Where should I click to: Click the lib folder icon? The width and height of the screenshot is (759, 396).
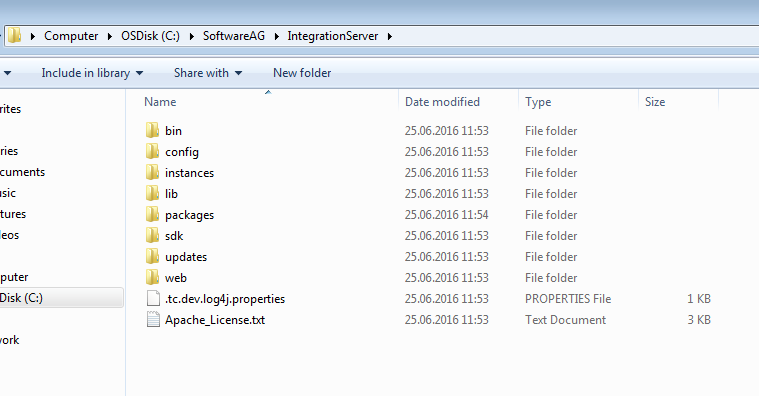point(152,193)
